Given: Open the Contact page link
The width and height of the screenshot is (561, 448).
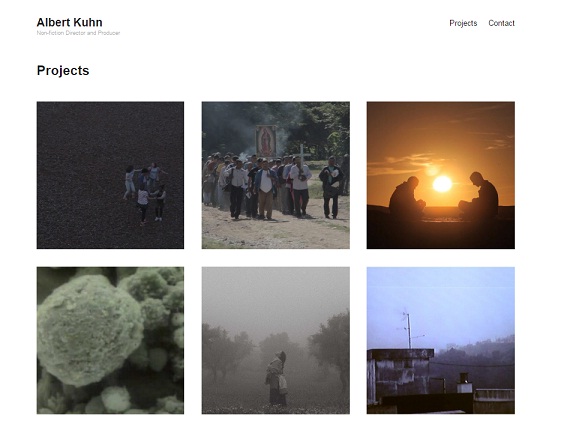Looking at the screenshot, I should tap(501, 23).
